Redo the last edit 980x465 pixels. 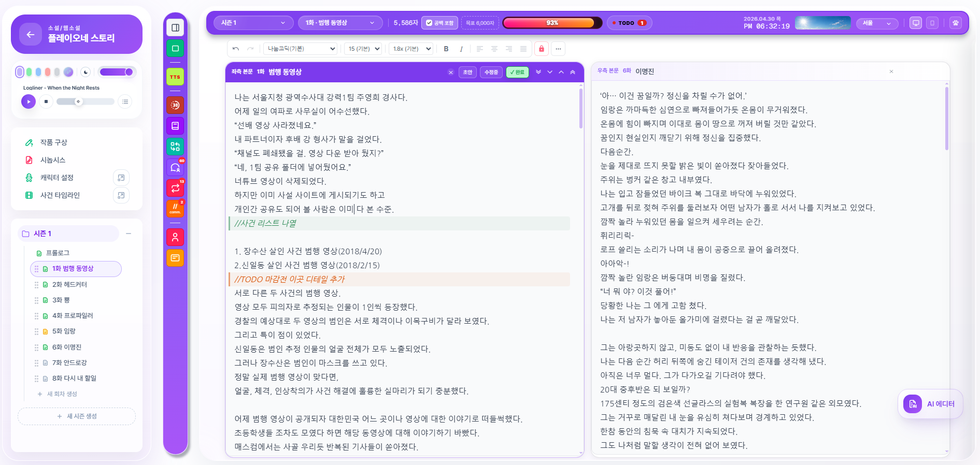pos(250,49)
